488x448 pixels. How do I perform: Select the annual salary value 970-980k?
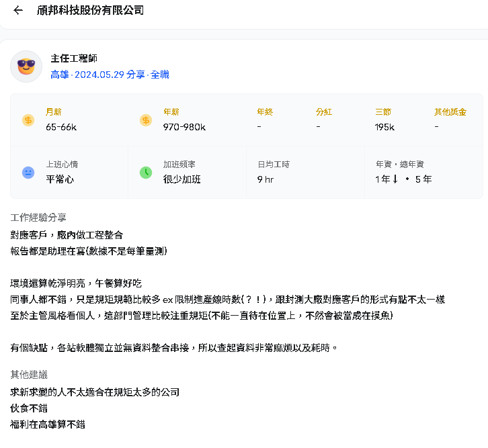click(184, 127)
